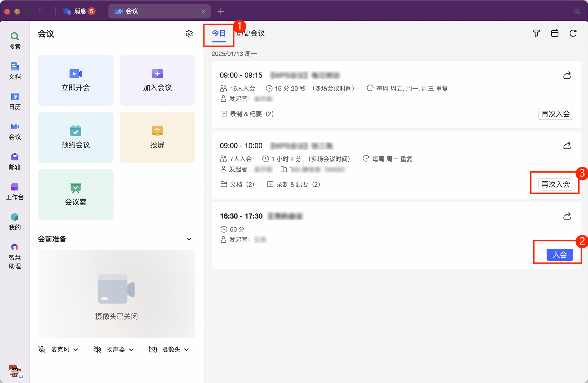This screenshot has height=383, width=588.
Task: Open 邮箱 in the sidebar
Action: point(15,161)
